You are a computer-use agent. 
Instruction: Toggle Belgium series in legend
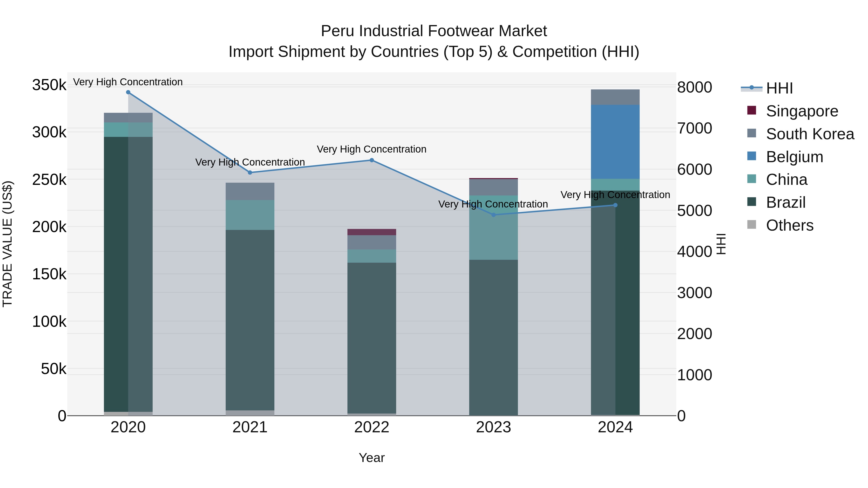(x=785, y=157)
